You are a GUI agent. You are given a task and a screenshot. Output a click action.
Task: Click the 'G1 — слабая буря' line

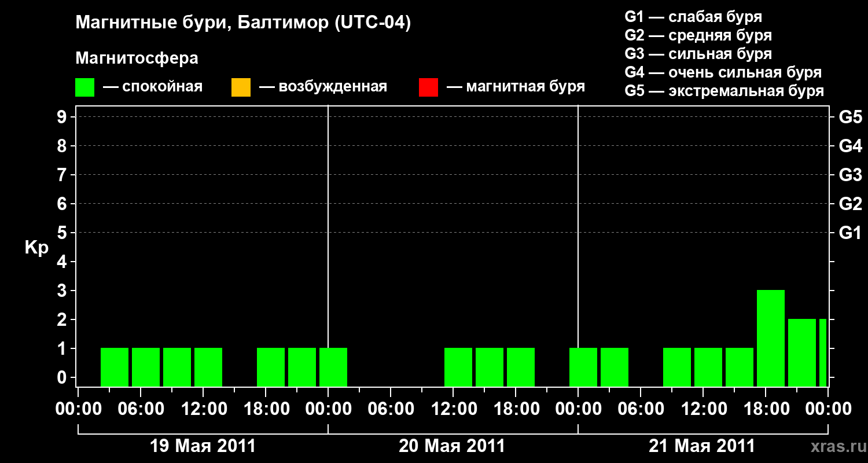point(693,17)
